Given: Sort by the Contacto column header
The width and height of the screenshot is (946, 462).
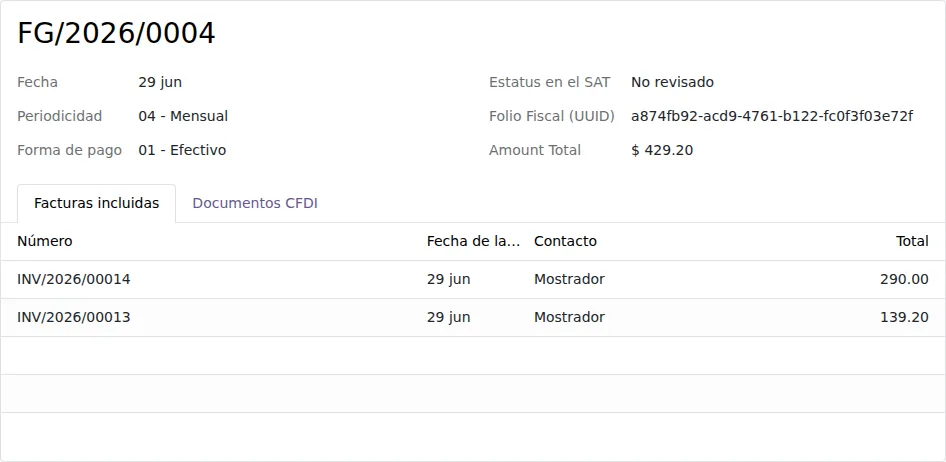Looking at the screenshot, I should pyautogui.click(x=565, y=241).
